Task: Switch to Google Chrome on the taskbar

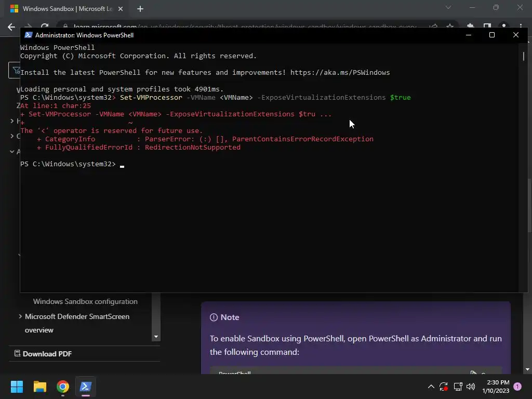Action: click(63, 387)
